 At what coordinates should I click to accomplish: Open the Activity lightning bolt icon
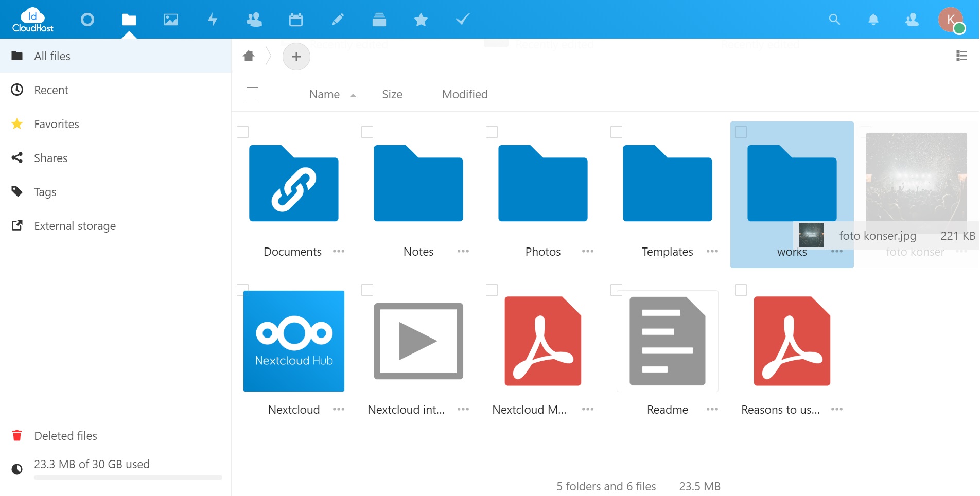click(x=213, y=20)
